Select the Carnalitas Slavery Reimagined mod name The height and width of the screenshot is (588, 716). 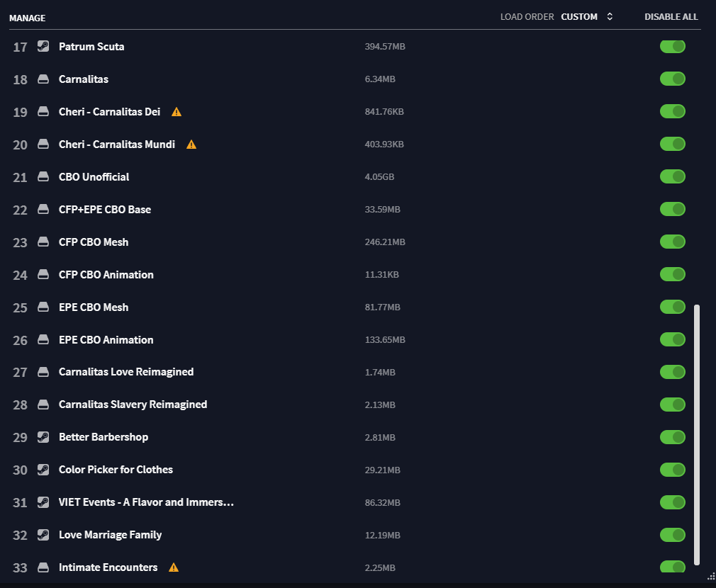pos(133,405)
